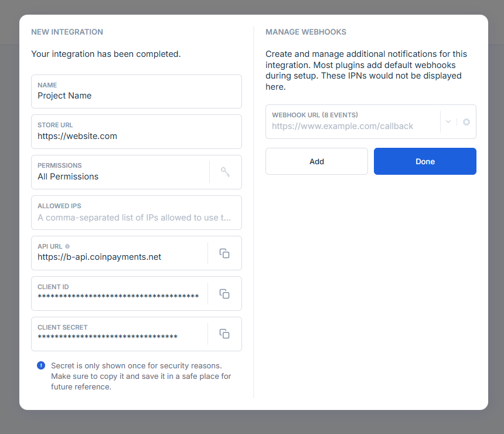Click the Add webhook button
This screenshot has width=504, height=434.
(316, 161)
